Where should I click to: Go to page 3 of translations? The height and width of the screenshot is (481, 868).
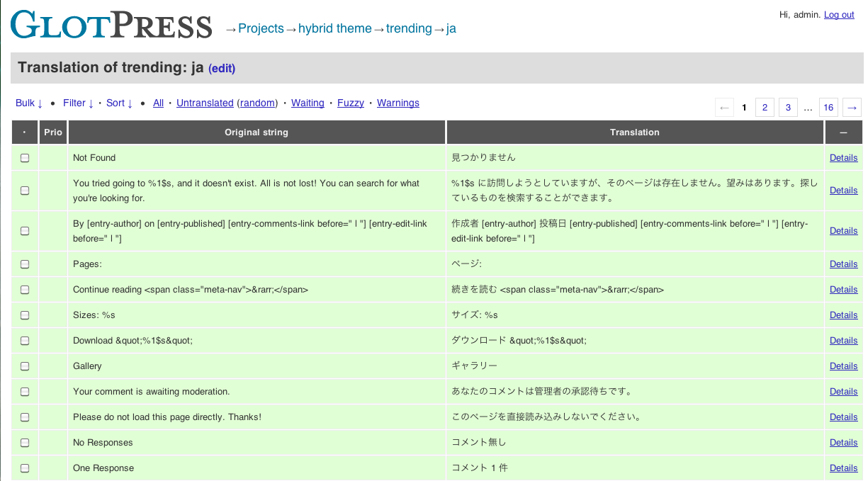click(x=788, y=108)
